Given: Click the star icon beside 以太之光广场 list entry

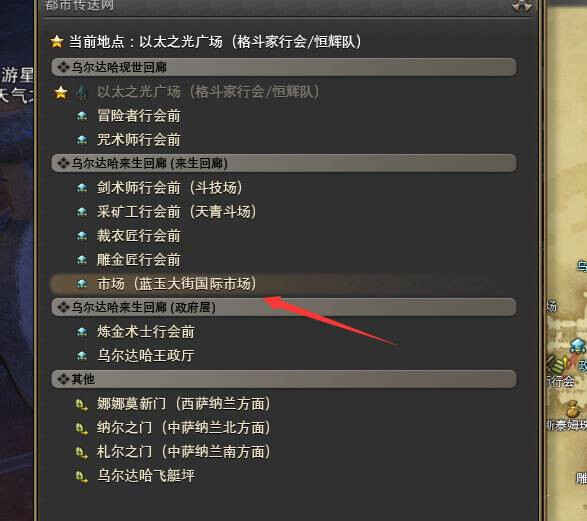Looking at the screenshot, I should tap(61, 92).
